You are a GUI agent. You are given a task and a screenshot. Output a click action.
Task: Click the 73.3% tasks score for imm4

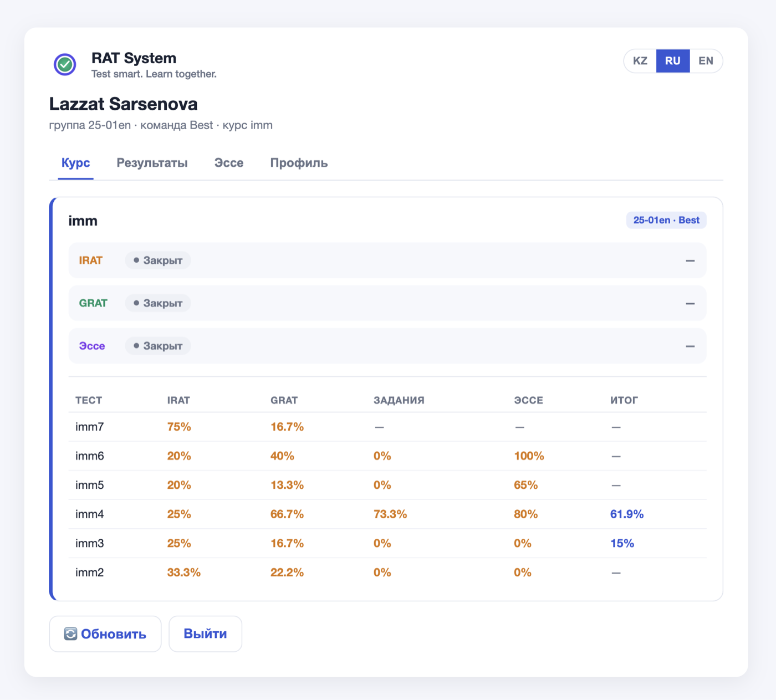(390, 514)
